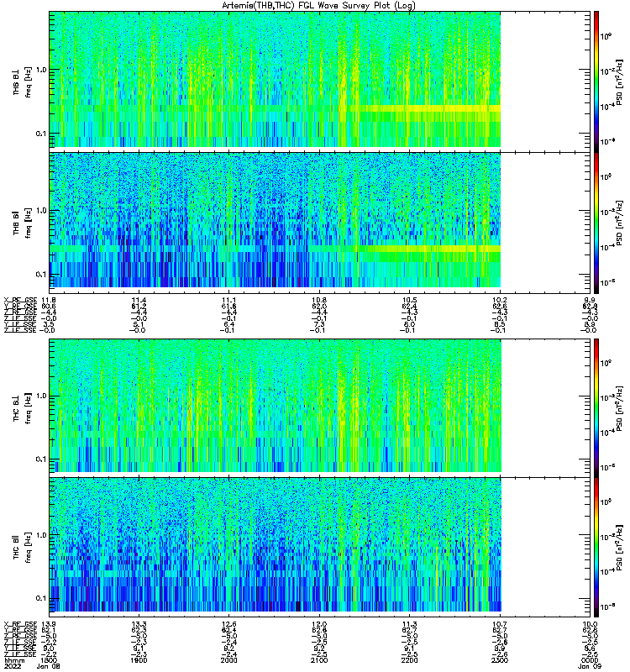Click the '1.0' frequency tick of the bottom THC panel
The width and height of the screenshot is (630, 672).
[x=41, y=535]
